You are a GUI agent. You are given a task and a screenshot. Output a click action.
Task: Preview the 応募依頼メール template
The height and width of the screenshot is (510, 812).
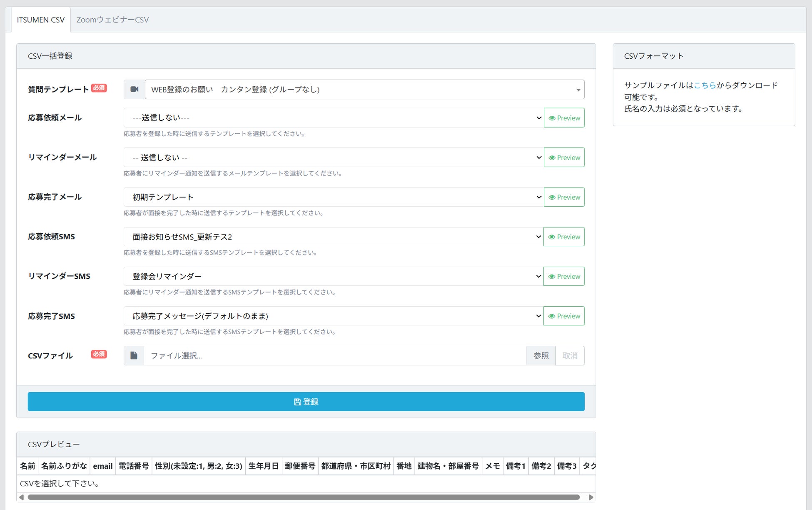click(564, 118)
